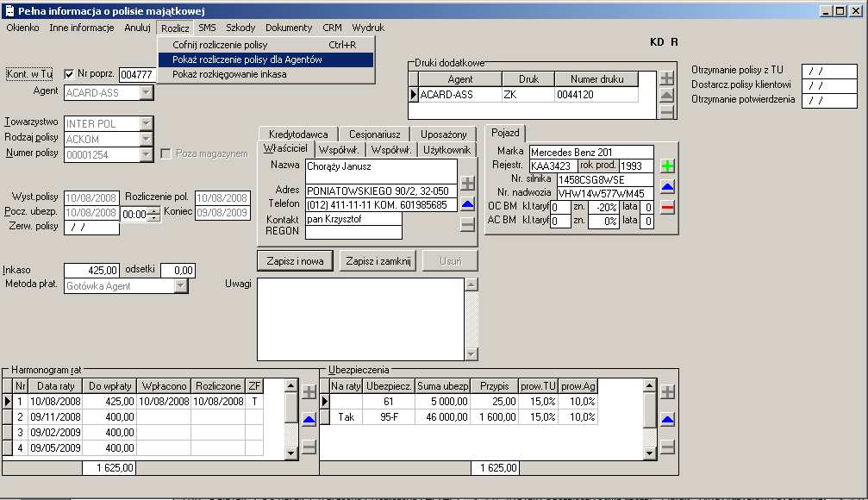Add a vehicle with the green plus icon

668,166
